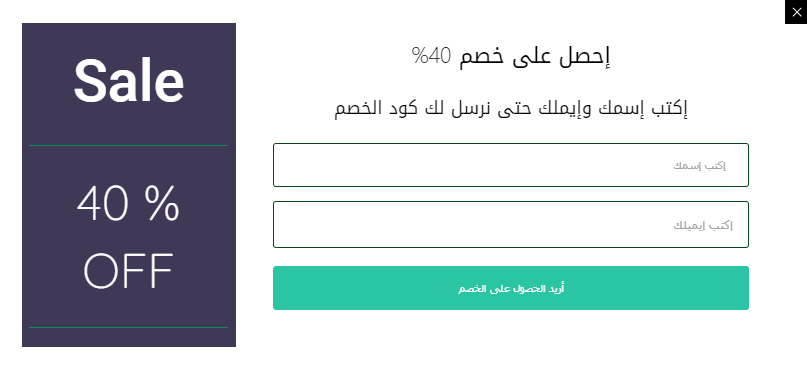Click the green divider line below 'Sale'
Viewport: 807px width, 368px height.
pyautogui.click(x=128, y=146)
